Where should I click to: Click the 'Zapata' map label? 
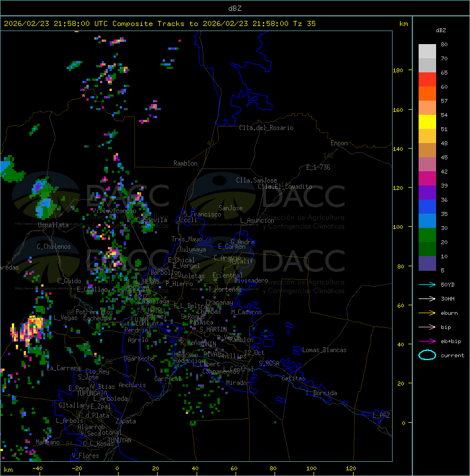pyautogui.click(x=125, y=421)
